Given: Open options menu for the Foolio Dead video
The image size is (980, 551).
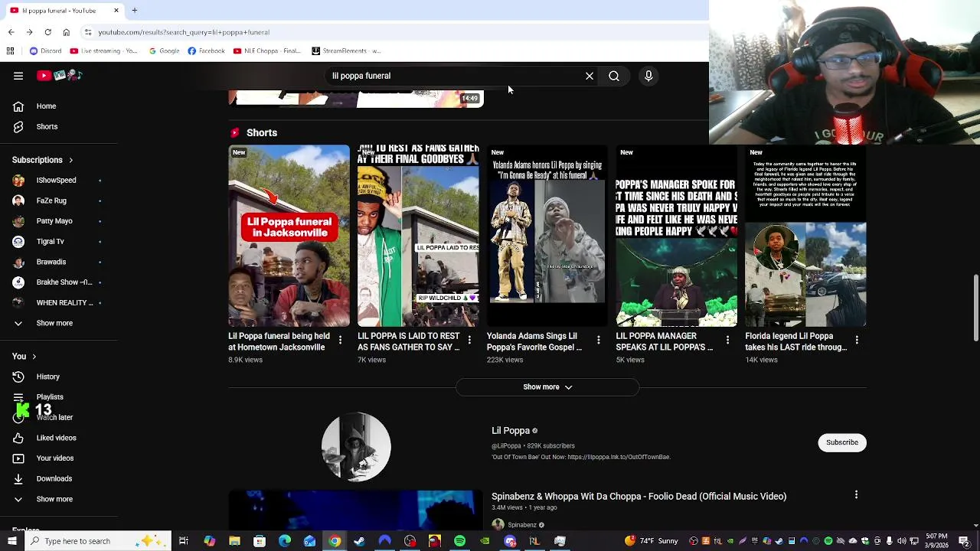Looking at the screenshot, I should tap(856, 495).
